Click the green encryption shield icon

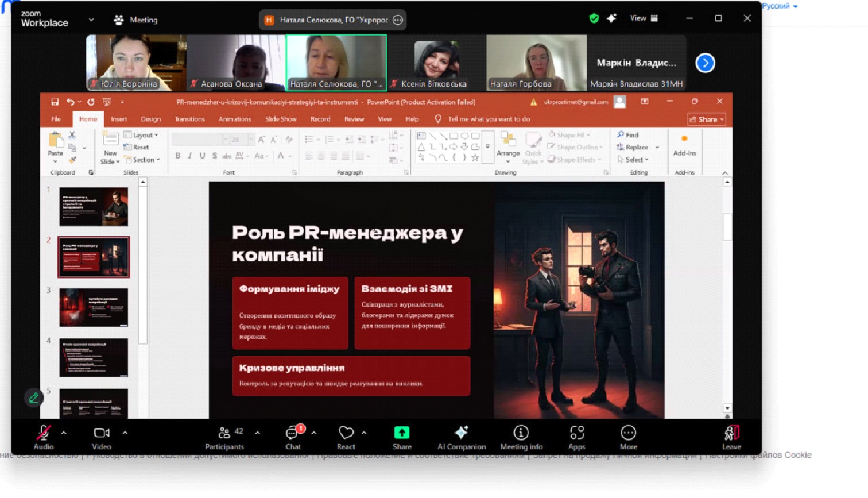tap(594, 18)
